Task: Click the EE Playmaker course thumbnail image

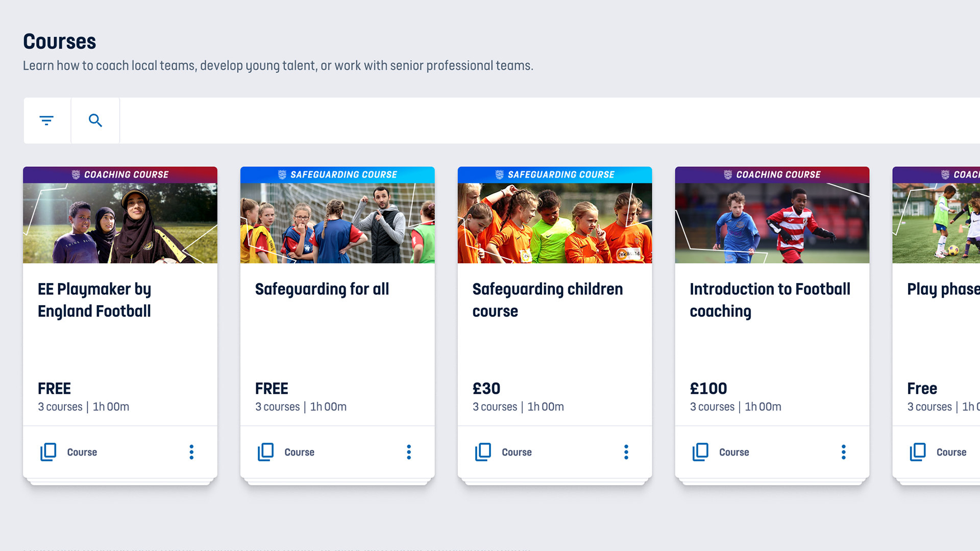Action: [120, 223]
